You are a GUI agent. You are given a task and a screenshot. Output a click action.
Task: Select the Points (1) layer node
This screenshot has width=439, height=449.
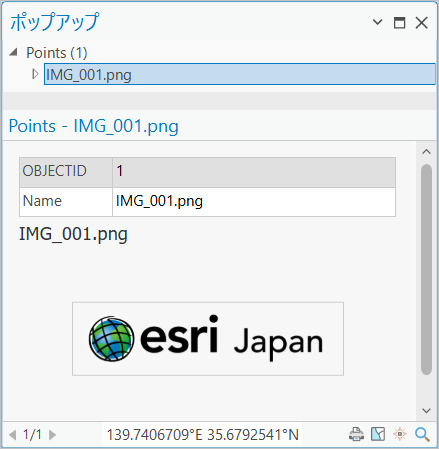tap(57, 53)
